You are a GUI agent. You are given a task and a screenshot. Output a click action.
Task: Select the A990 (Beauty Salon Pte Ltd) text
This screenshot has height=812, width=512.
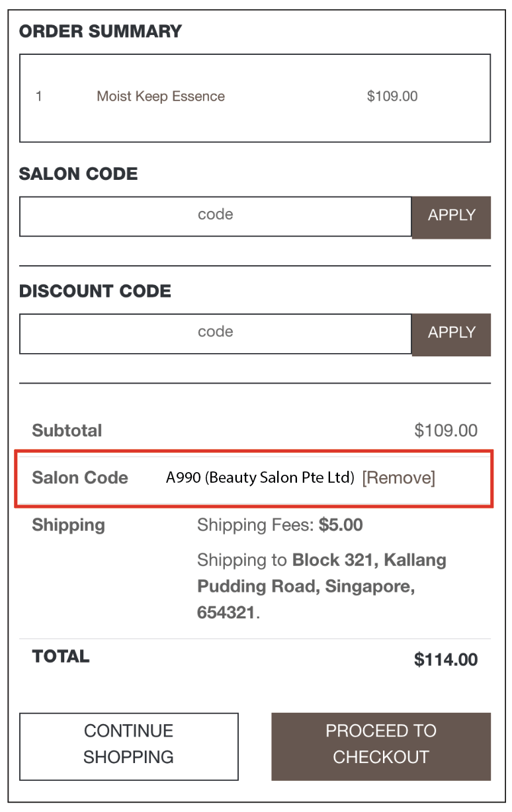click(260, 478)
